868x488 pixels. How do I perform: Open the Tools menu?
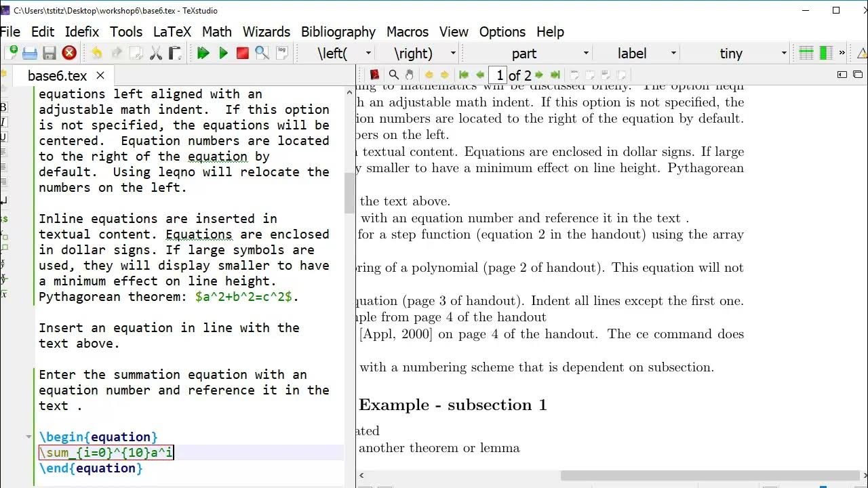tap(126, 32)
